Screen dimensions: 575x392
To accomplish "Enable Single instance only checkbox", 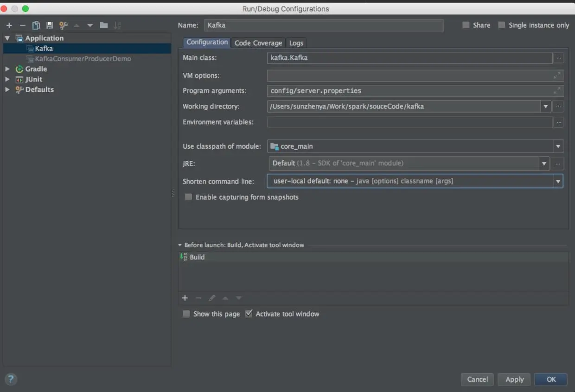I will click(502, 25).
